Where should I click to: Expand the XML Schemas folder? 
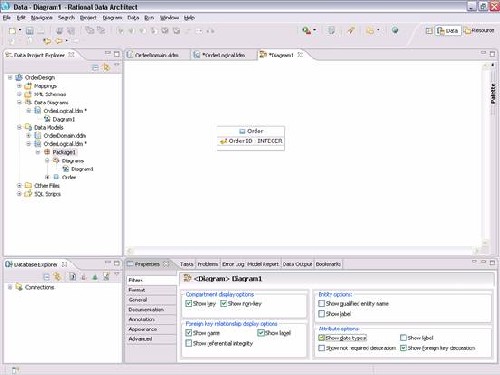pyautogui.click(x=19, y=94)
